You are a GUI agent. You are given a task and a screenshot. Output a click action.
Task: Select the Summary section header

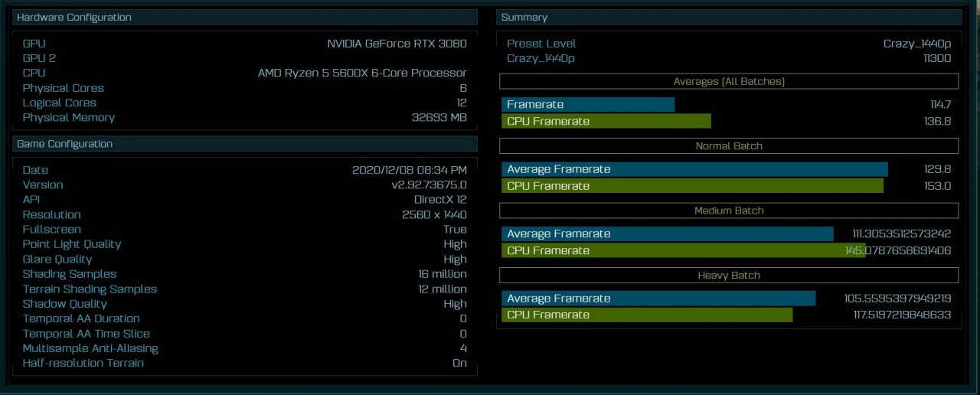tap(729, 17)
